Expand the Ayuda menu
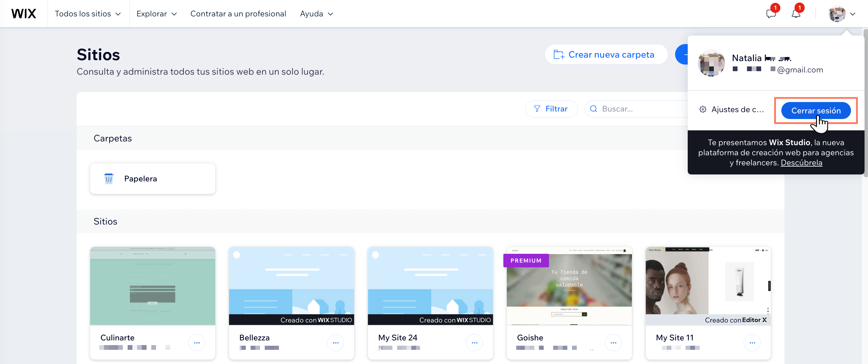The image size is (868, 364). pos(316,14)
